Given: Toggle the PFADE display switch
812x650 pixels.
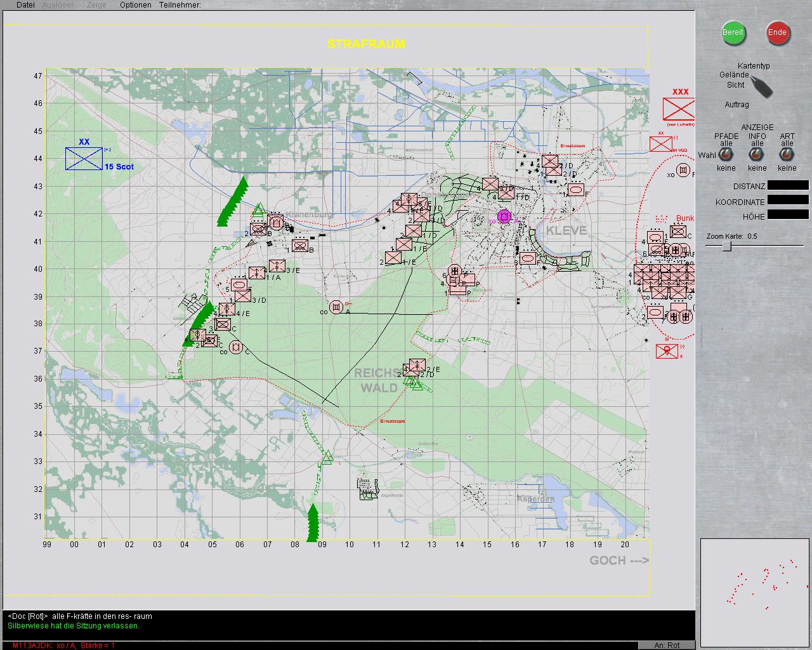Looking at the screenshot, I should click(x=726, y=155).
